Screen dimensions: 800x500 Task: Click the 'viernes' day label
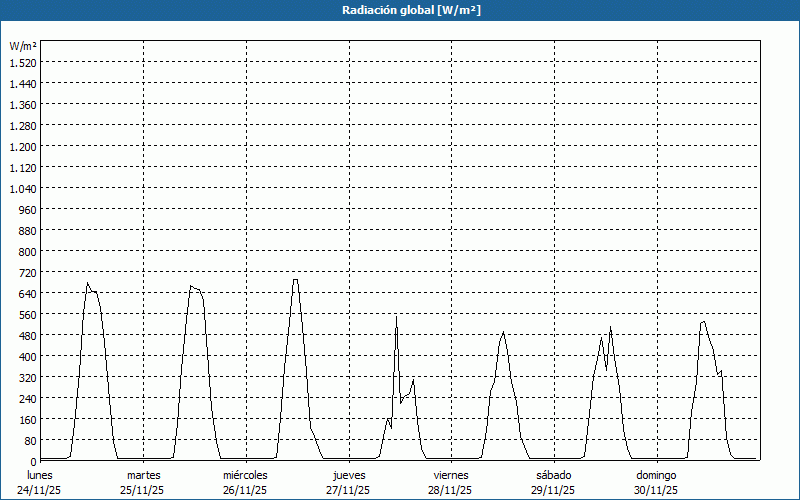coord(451,475)
